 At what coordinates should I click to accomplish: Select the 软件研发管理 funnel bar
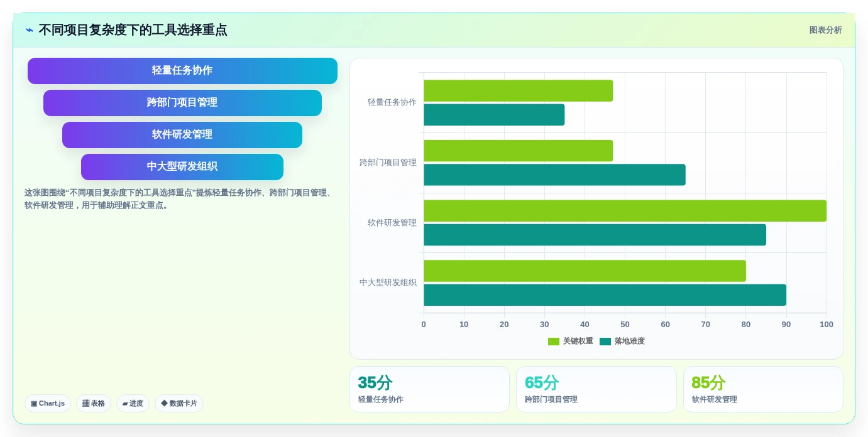182,135
